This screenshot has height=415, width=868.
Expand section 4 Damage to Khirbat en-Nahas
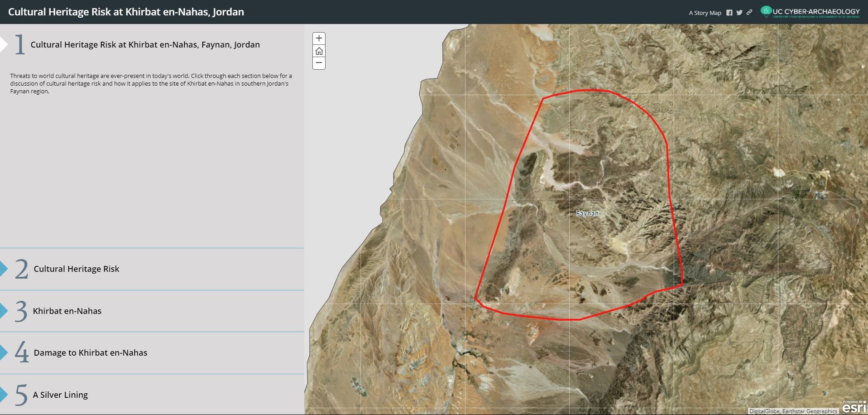(x=90, y=352)
